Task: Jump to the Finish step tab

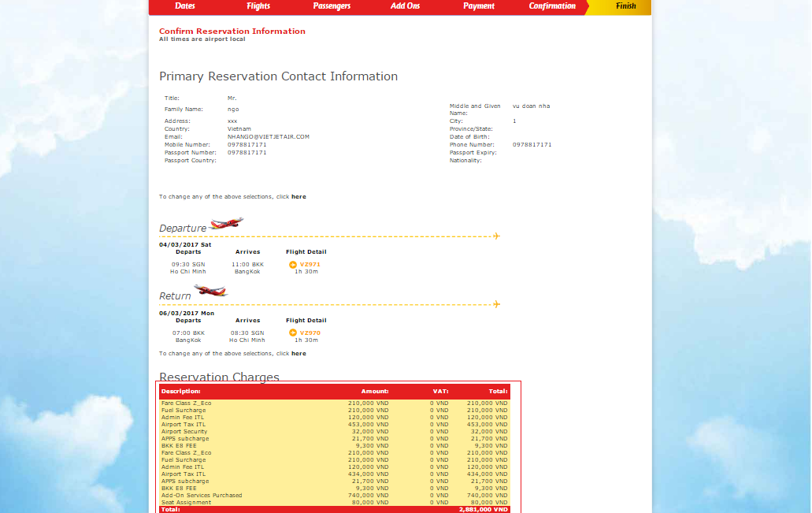Action: point(625,6)
